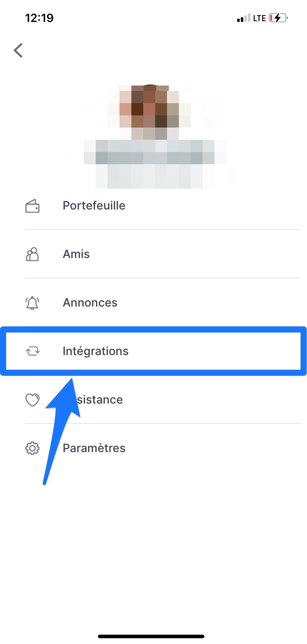Tap the home indicator bar
Screen dimensions: 307x644
[151, 636]
